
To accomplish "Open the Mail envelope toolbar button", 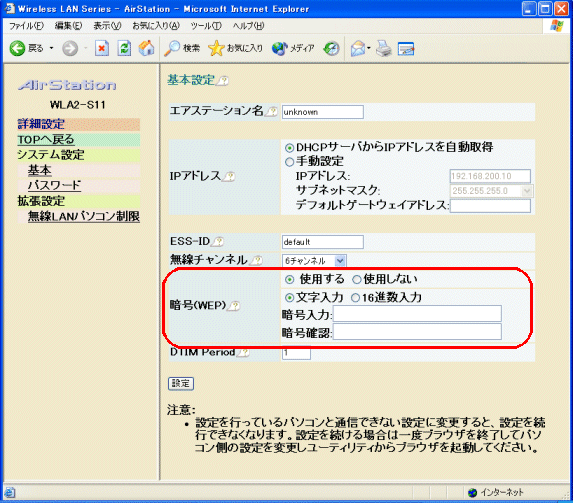I will 358,48.
